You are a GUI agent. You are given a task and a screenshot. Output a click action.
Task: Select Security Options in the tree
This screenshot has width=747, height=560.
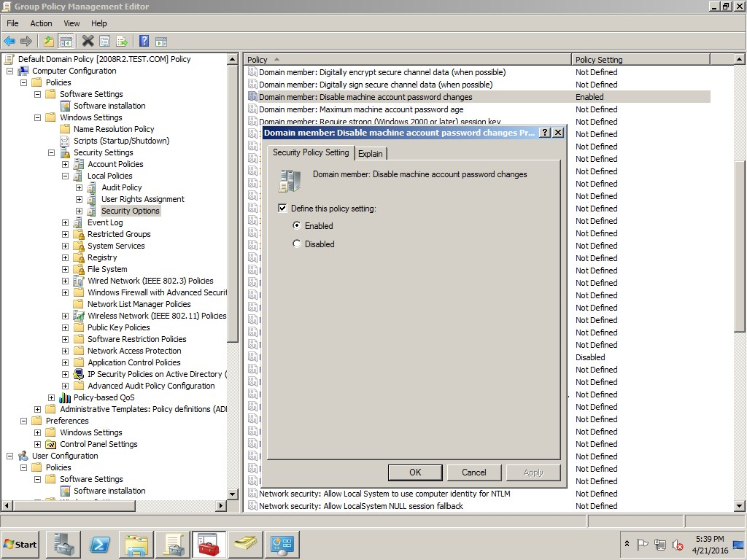click(130, 211)
